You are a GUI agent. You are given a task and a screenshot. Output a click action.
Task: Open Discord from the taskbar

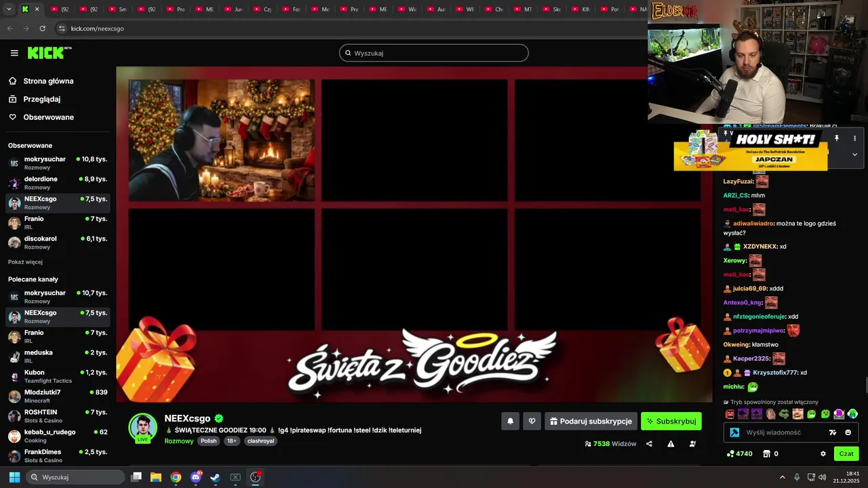(x=196, y=477)
